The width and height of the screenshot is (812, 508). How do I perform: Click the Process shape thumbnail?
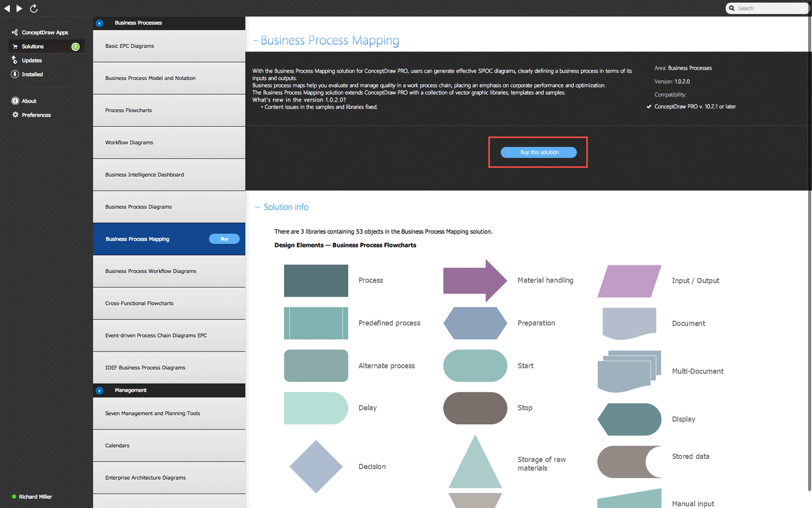(x=316, y=281)
